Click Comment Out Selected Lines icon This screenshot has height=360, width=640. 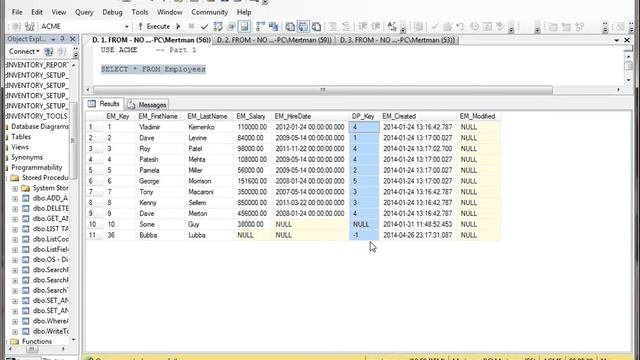coord(333,27)
